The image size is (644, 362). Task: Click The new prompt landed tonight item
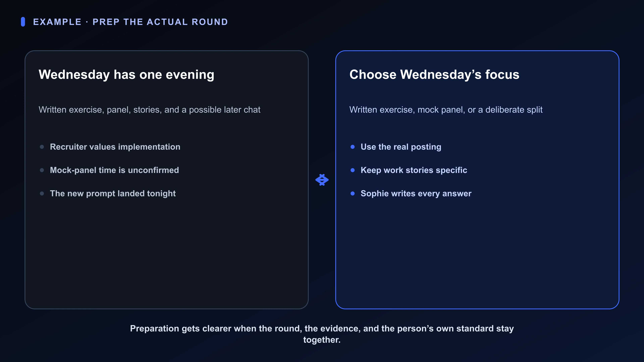113,193
